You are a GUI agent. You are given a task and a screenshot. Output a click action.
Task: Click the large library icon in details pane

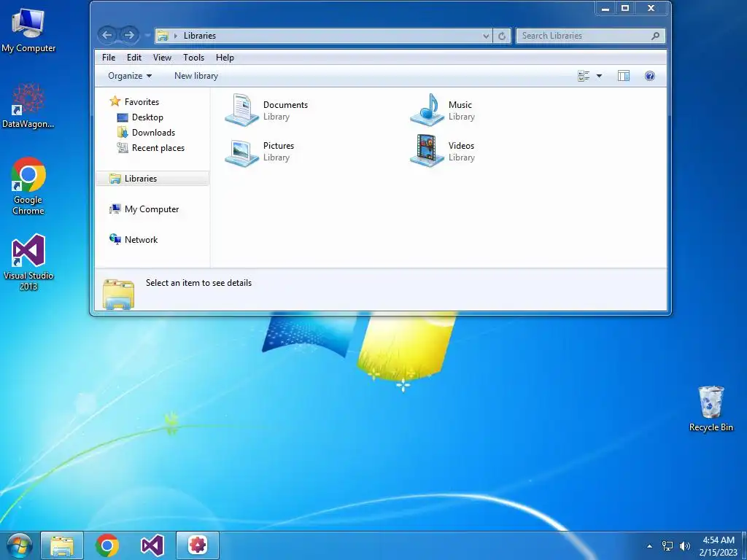[118, 294]
